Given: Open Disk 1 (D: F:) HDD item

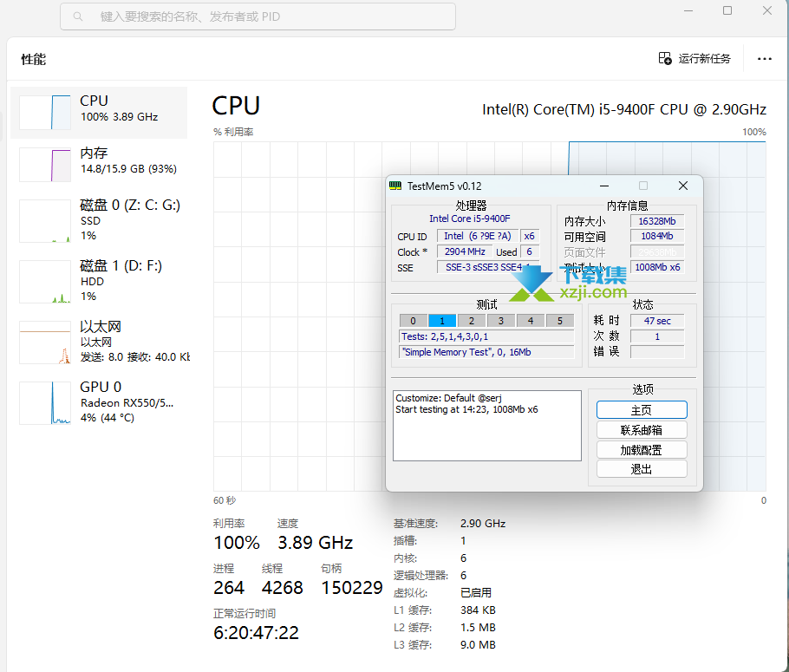Looking at the screenshot, I should pos(99,281).
